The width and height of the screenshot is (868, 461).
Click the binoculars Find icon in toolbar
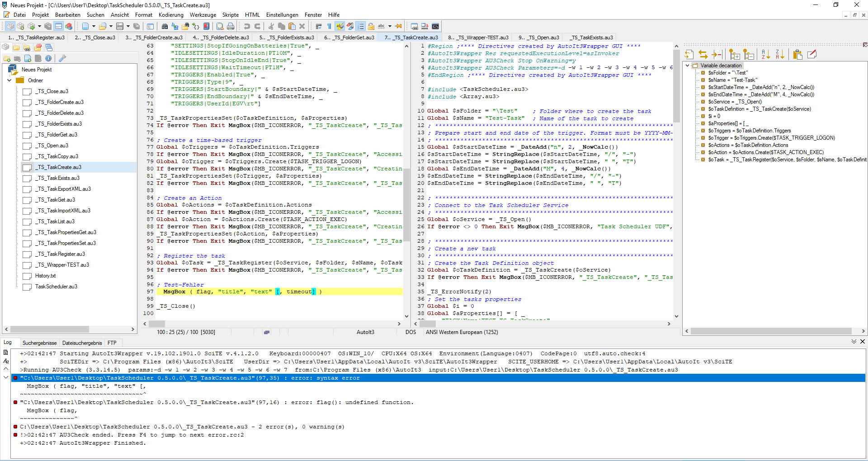click(165, 26)
